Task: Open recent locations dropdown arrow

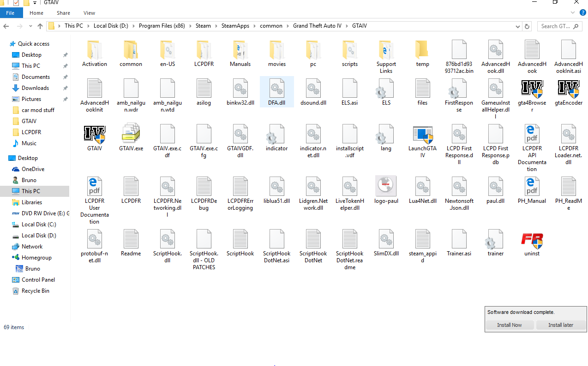Action: 30,26
